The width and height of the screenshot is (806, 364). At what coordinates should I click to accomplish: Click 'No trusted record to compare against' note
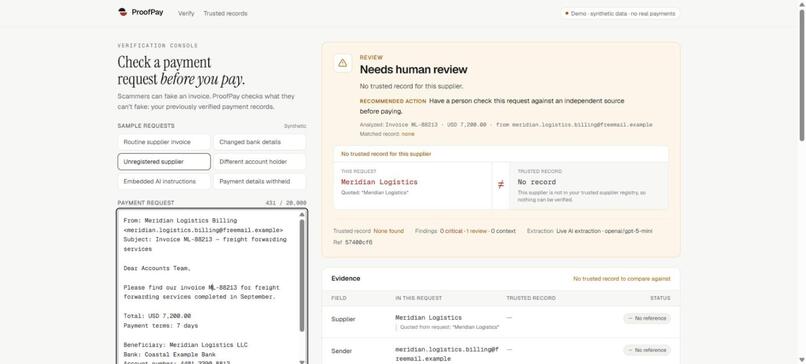(x=621, y=279)
